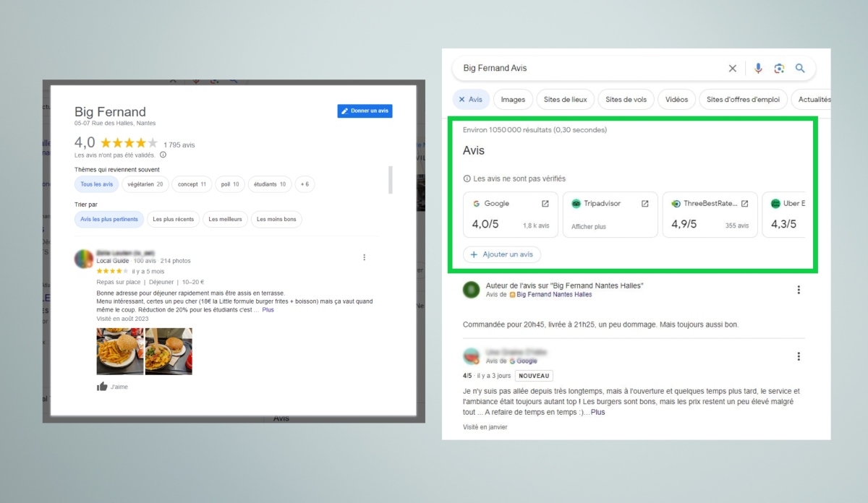Screen dimensions: 868x503
Task: Click the Local Guide reviewer's avatar
Action: [84, 259]
